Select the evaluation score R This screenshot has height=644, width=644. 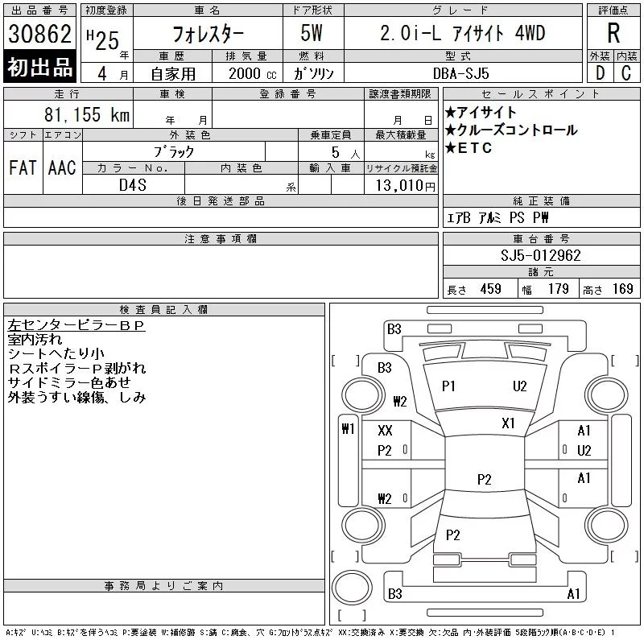tap(613, 34)
